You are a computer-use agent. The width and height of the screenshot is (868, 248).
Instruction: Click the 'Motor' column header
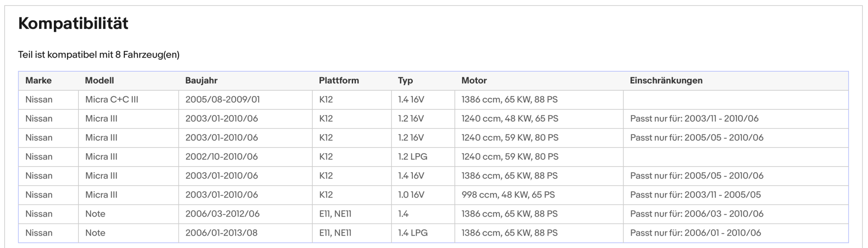[x=474, y=81]
